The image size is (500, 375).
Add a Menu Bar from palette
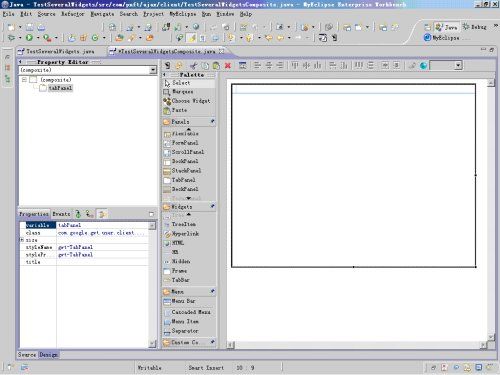[183, 301]
